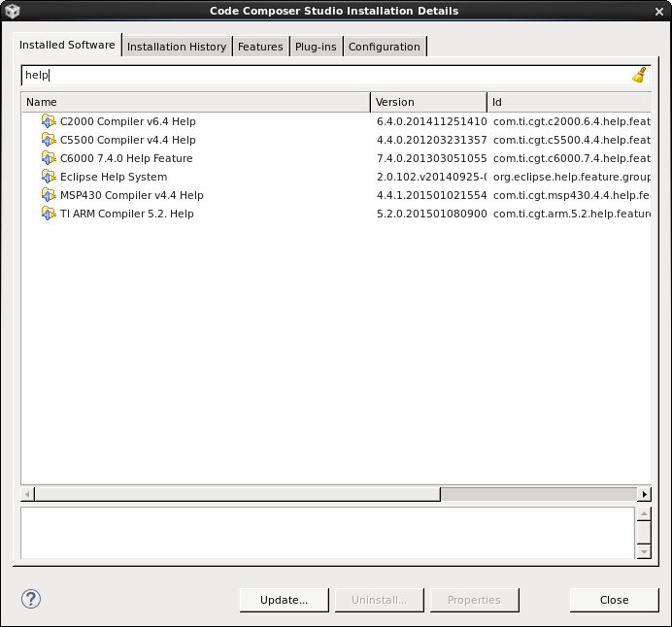Click id 'com.ti.cgt.c6000.7.4.help.feat'
672x627 pixels.
point(572,158)
